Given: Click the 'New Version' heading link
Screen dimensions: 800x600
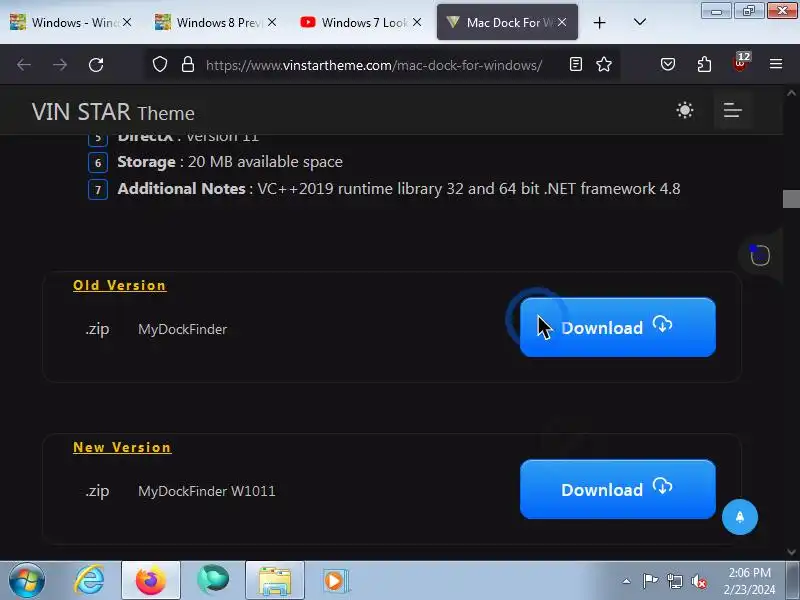Looking at the screenshot, I should coord(122,447).
